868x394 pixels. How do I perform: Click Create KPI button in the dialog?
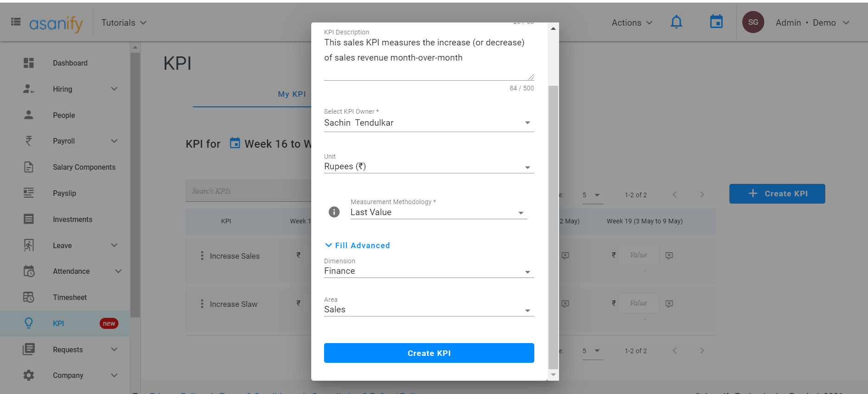[x=429, y=353]
